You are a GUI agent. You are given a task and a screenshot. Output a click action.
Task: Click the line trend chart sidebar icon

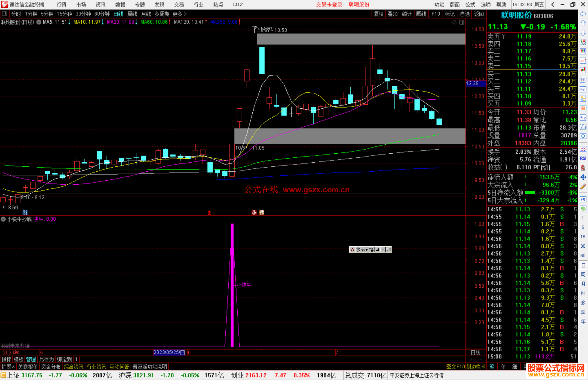[x=583, y=61]
